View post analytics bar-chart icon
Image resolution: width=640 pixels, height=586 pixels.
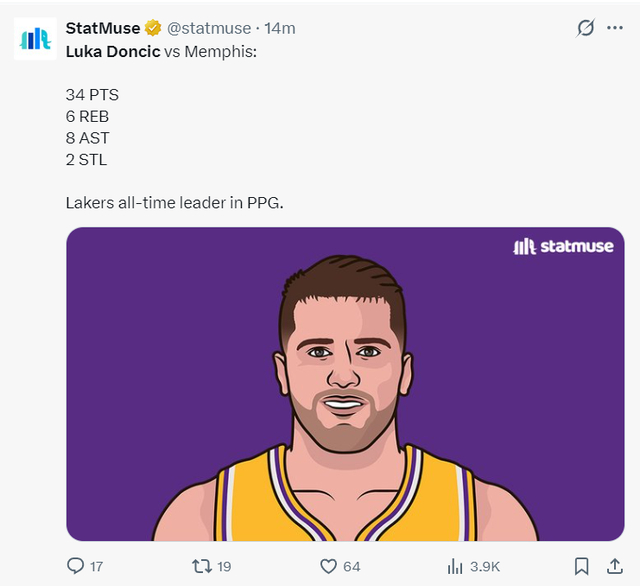click(456, 566)
